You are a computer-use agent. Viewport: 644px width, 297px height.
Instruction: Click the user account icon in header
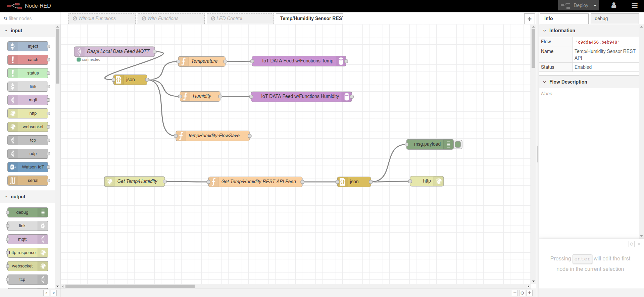click(614, 5)
